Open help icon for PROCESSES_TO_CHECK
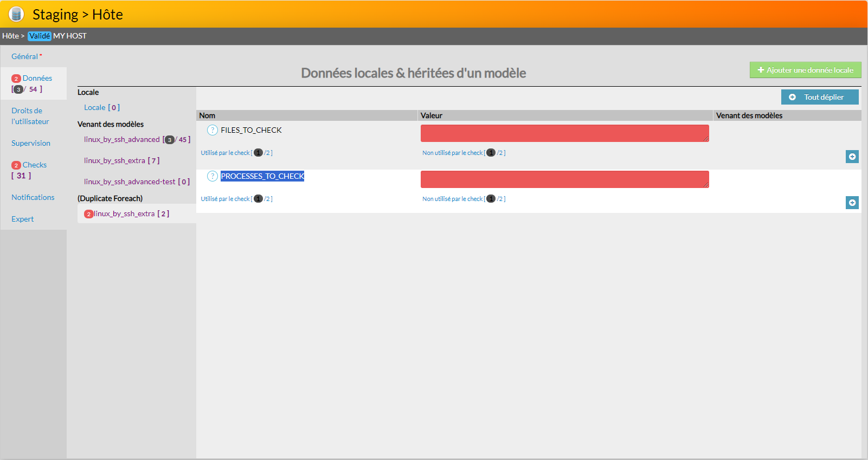Screen dimensions: 868x460 (213, 176)
